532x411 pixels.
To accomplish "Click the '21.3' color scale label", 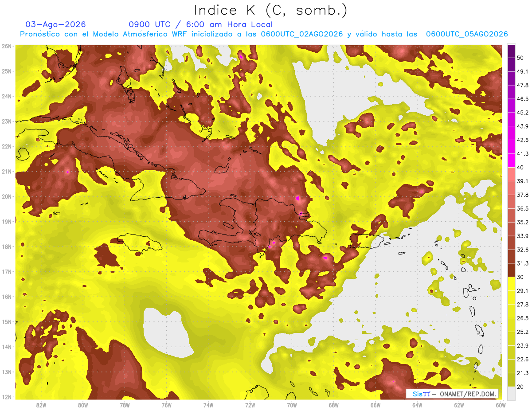I will coord(522,373).
